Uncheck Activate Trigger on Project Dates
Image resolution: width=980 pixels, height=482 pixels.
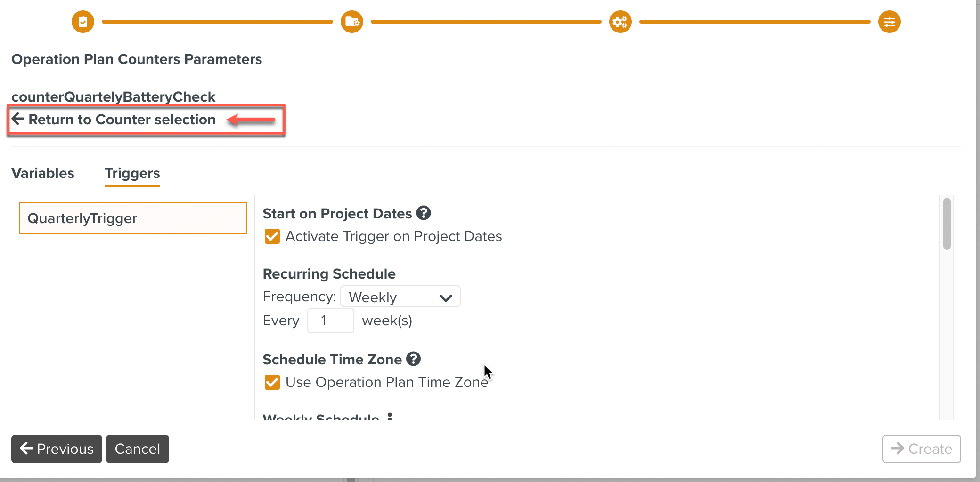(x=272, y=236)
